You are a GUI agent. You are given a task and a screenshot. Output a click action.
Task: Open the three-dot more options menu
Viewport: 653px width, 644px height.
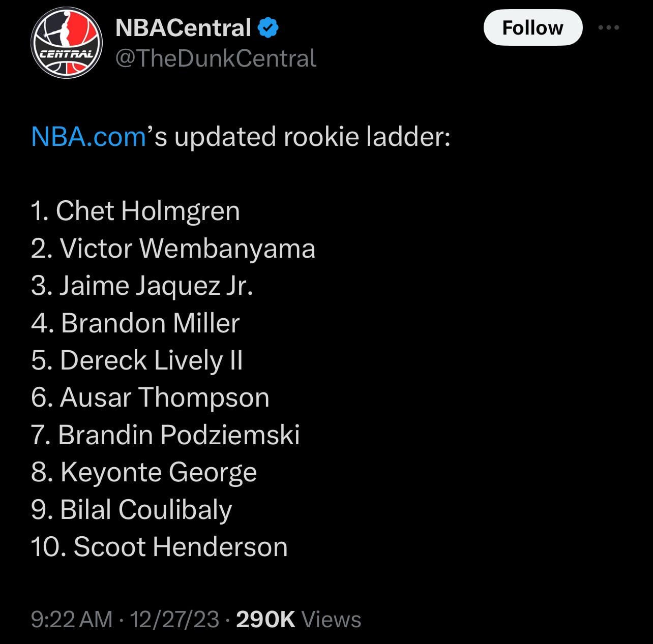(609, 27)
